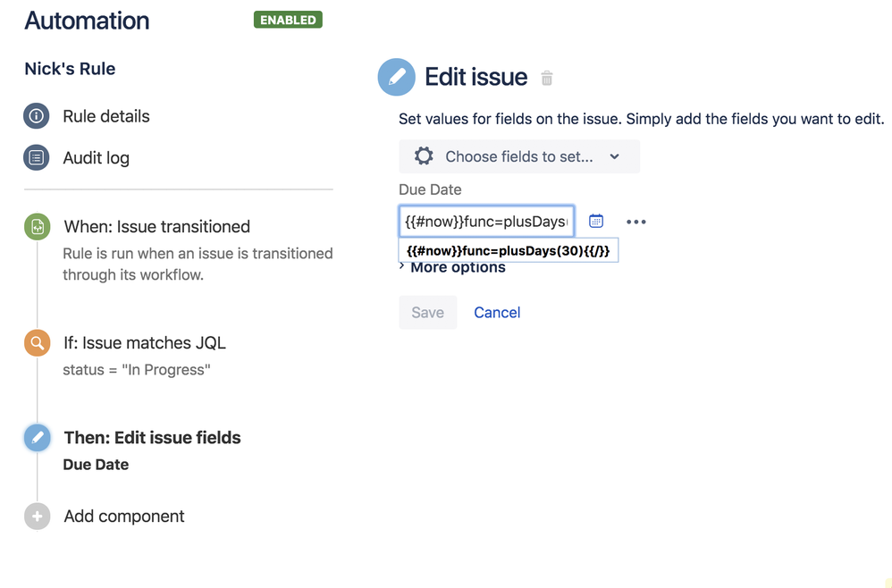Image resolution: width=892 pixels, height=588 pixels.
Task: Delete the Edit issue action via trash icon
Action: pyautogui.click(x=546, y=79)
